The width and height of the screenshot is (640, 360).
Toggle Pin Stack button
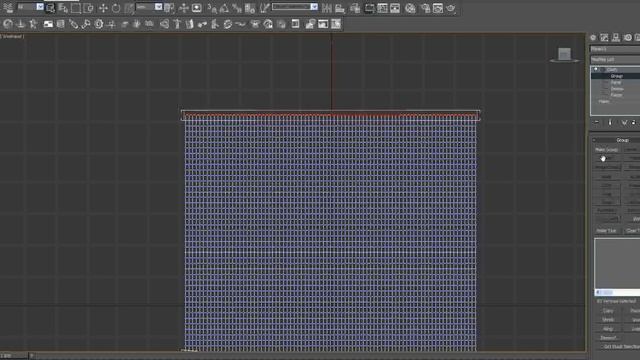pyautogui.click(x=597, y=122)
